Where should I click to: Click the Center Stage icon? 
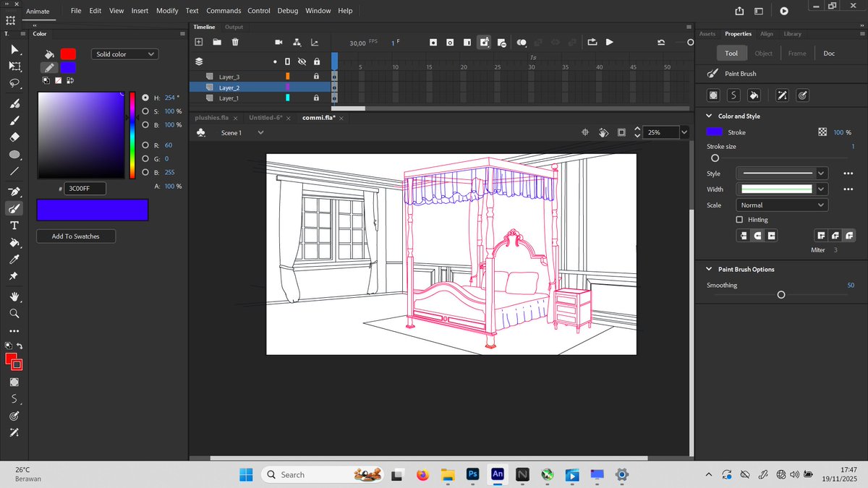click(x=585, y=133)
